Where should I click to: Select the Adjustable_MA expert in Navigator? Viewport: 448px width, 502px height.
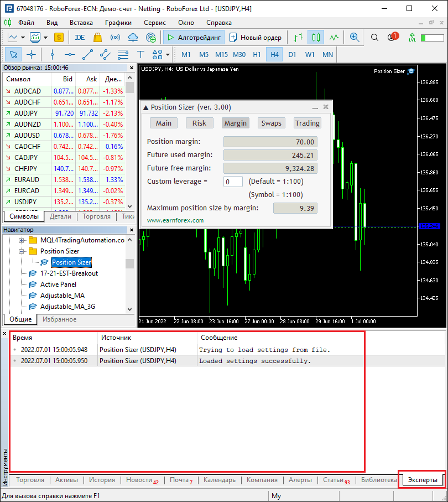pyautogui.click(x=62, y=296)
